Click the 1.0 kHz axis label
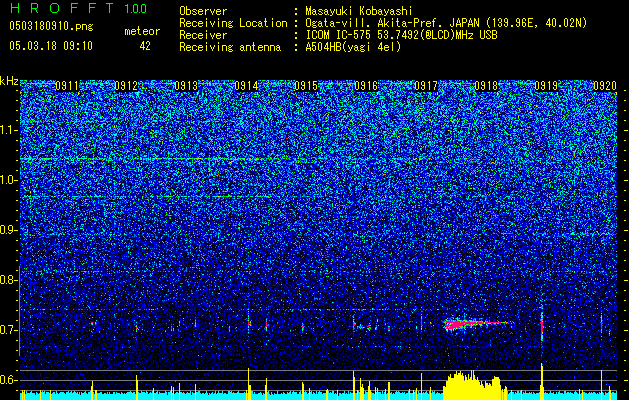This screenshot has width=629, height=400. pos(9,180)
